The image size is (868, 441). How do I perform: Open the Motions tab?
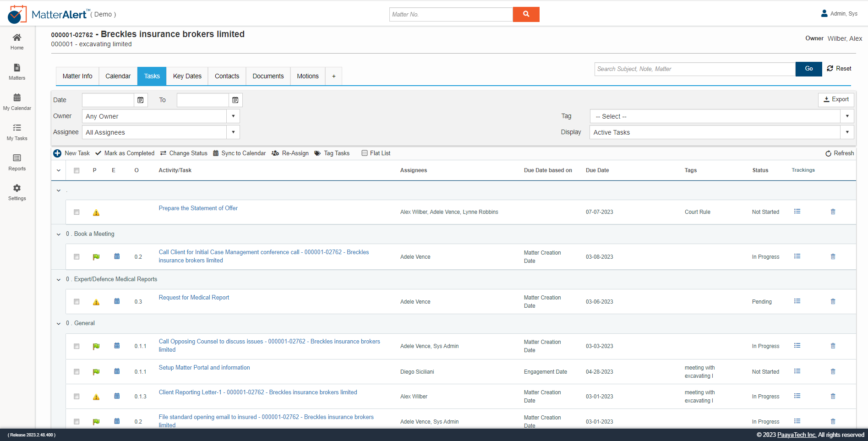click(x=307, y=76)
